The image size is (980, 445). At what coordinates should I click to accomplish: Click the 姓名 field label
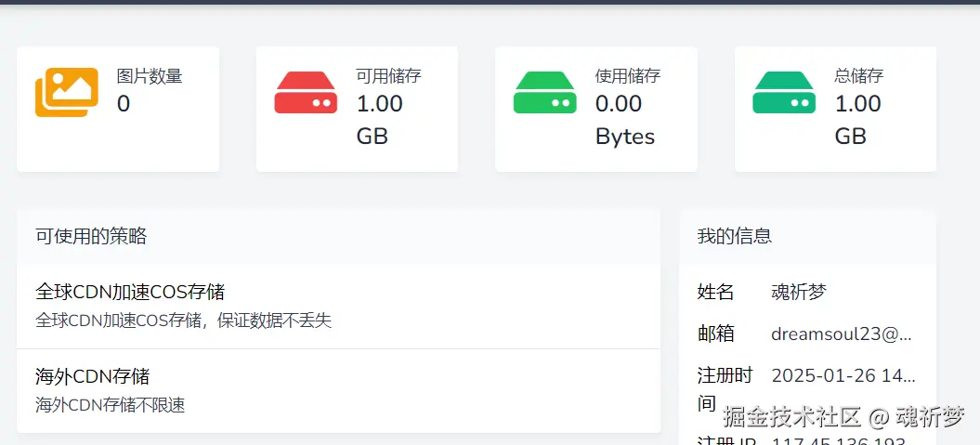coord(715,293)
